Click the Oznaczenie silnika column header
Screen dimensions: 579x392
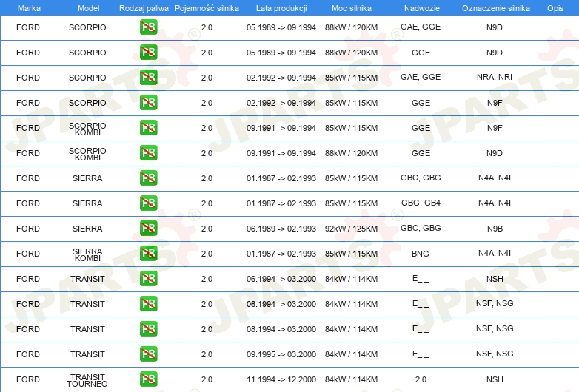coord(495,8)
